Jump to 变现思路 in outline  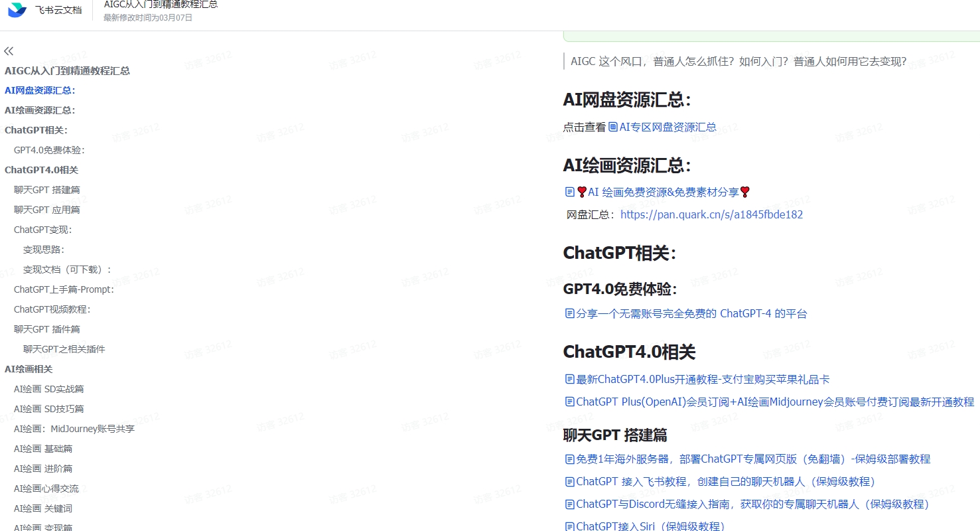[x=44, y=250]
